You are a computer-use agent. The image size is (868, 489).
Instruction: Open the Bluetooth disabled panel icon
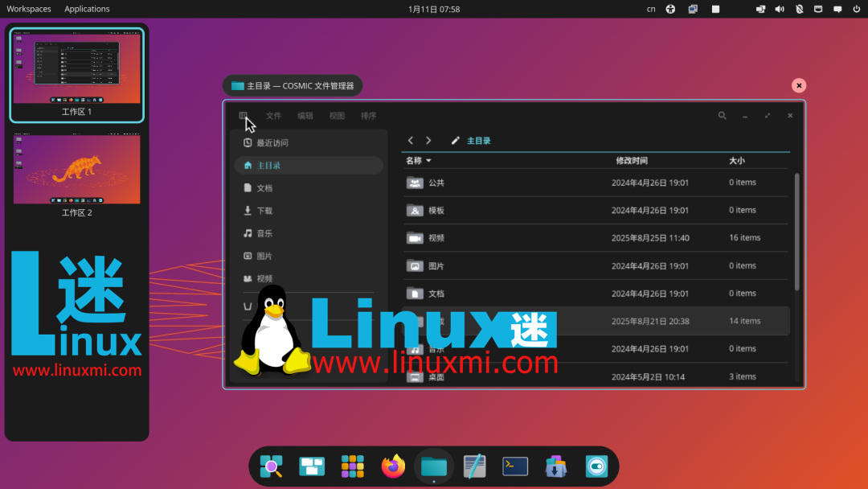click(x=800, y=9)
